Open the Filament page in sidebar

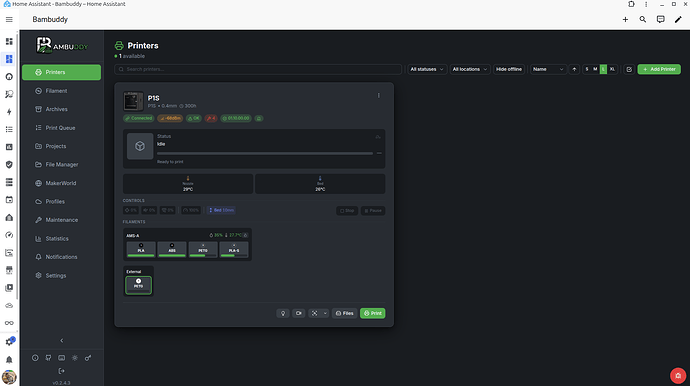click(x=62, y=91)
